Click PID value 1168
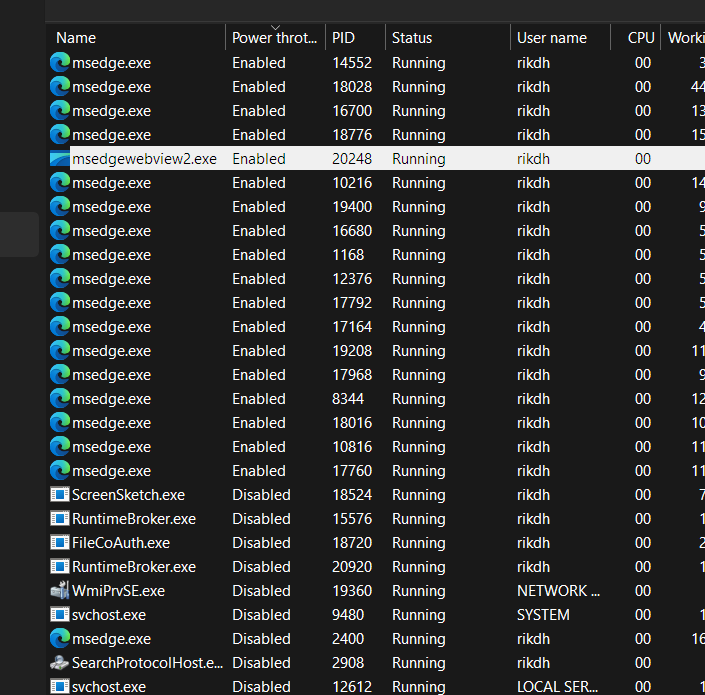This screenshot has height=695, width=705. pyautogui.click(x=348, y=255)
